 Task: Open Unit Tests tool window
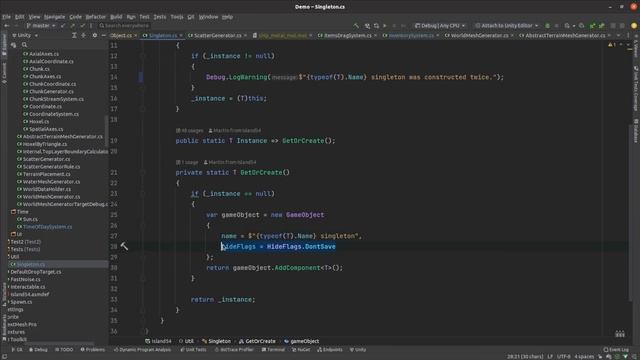click(194, 350)
